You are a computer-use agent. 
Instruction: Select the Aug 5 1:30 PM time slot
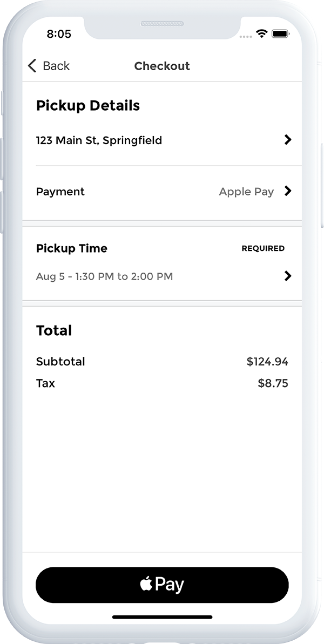[104, 276]
